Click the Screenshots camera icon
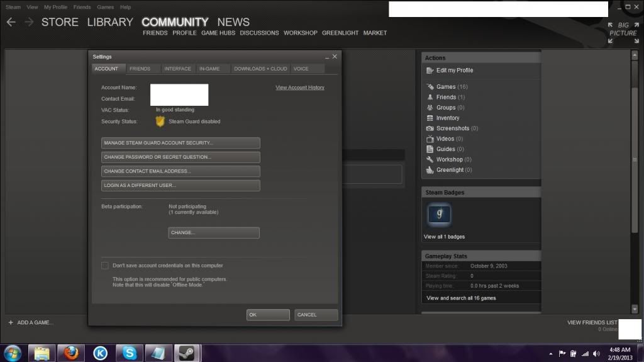Viewport: 644px width, 362px height. click(430, 128)
